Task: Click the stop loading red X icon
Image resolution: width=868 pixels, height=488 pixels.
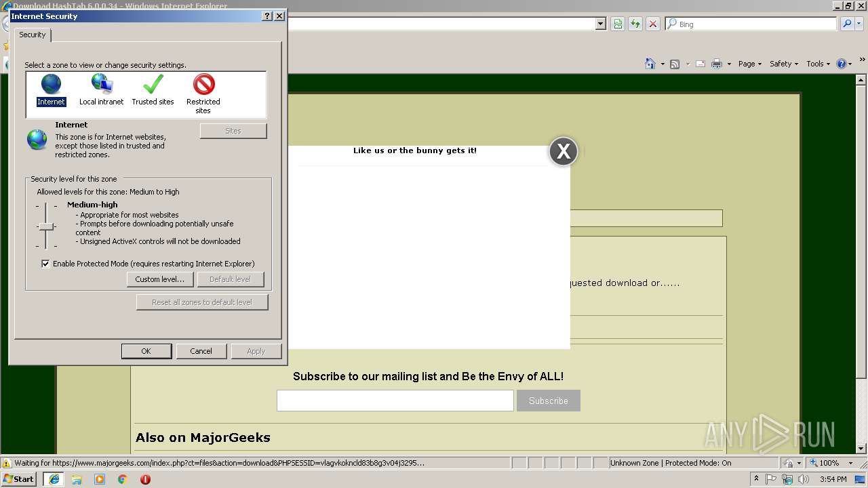Action: 653,24
